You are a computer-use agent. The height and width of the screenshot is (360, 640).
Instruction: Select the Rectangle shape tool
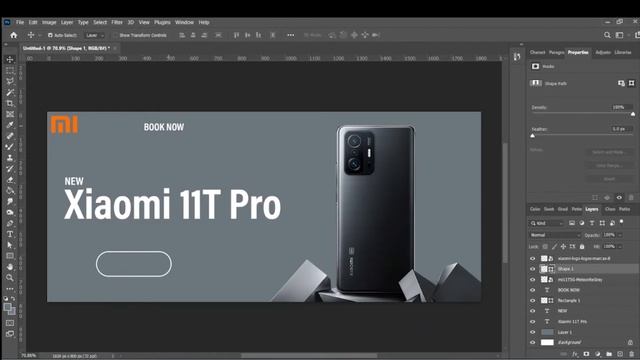pos(10,256)
